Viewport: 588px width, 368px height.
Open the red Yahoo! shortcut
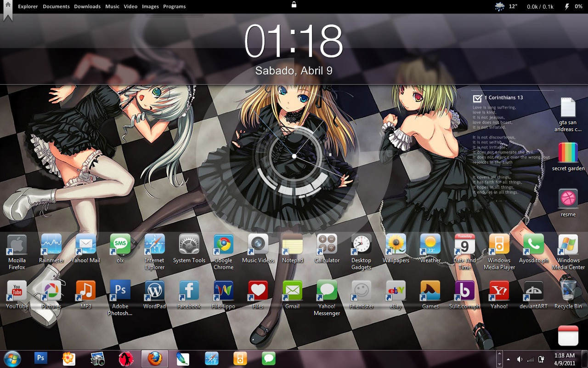click(499, 290)
